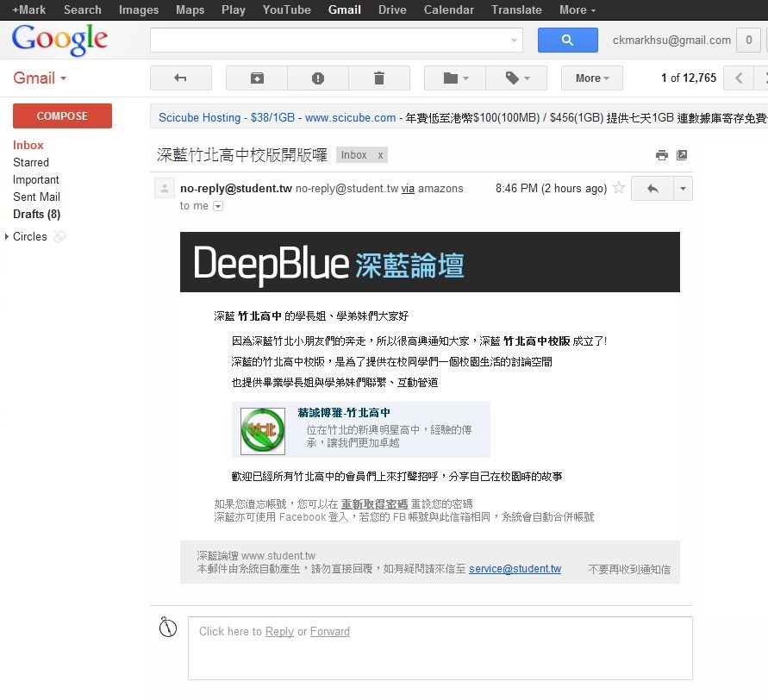The image size is (768, 700).
Task: Open Drafts (8) folder
Action: tap(37, 214)
